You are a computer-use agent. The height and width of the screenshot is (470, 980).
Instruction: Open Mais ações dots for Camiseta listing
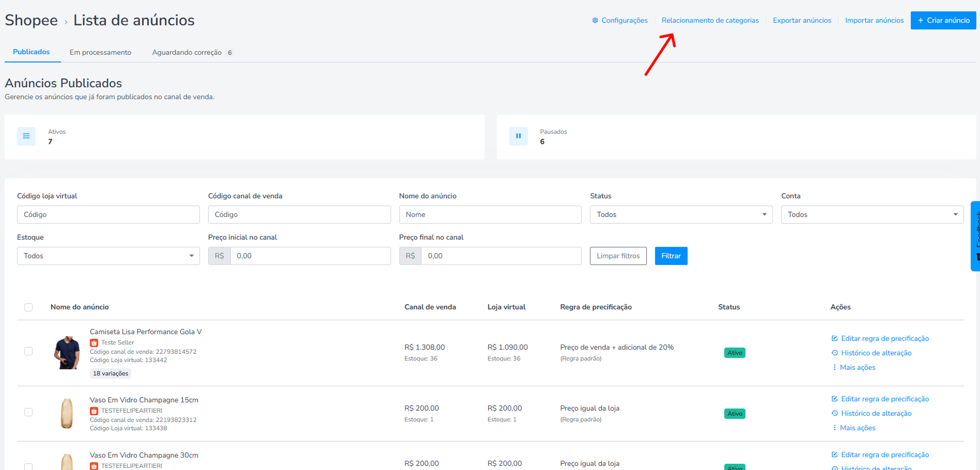pyautogui.click(x=834, y=368)
